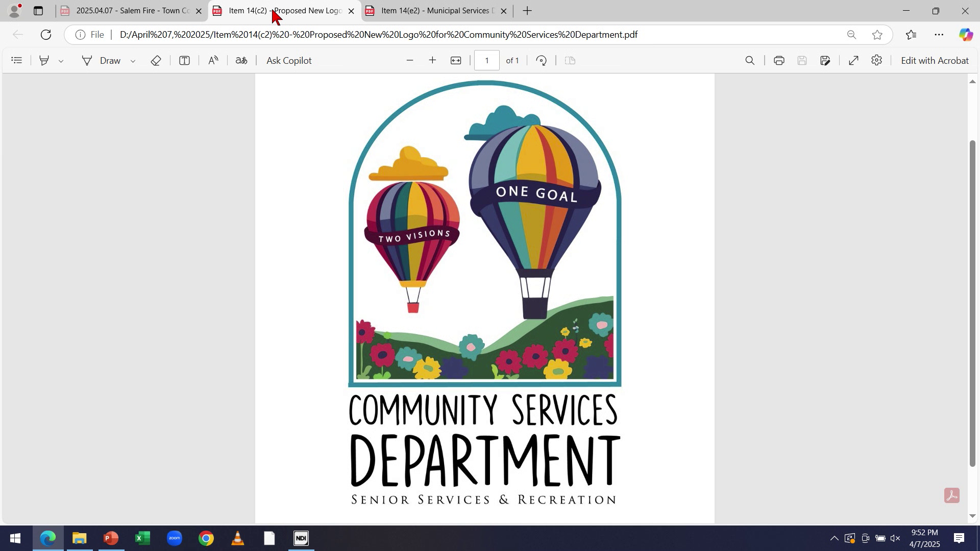
Task: Open Google Chrome from taskbar
Action: point(206,538)
